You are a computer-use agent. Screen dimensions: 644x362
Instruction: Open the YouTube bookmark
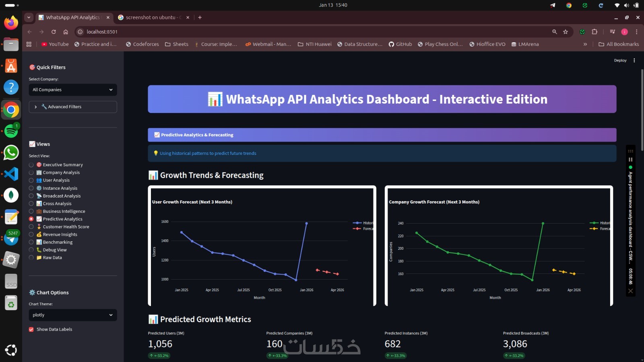55,44
